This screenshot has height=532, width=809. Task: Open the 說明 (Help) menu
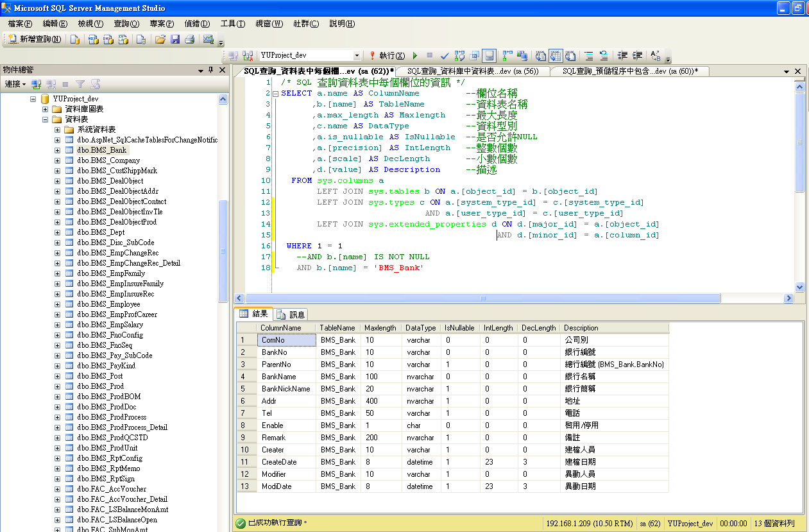coord(342,24)
